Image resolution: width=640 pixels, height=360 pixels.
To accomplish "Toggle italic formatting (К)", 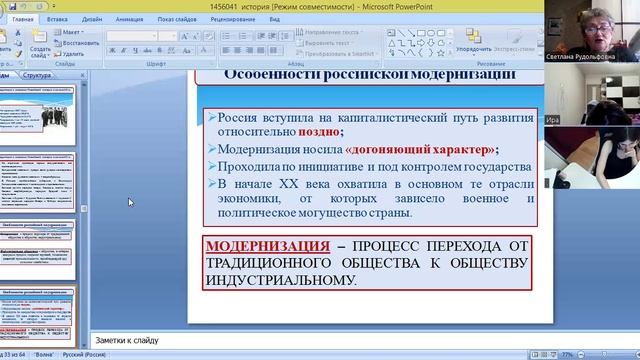I will click(124, 51).
